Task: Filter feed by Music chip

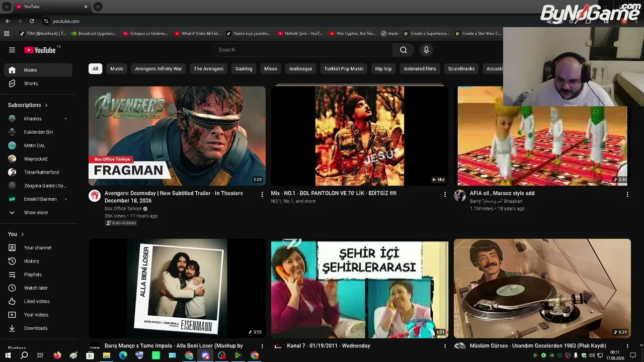Action: click(117, 69)
